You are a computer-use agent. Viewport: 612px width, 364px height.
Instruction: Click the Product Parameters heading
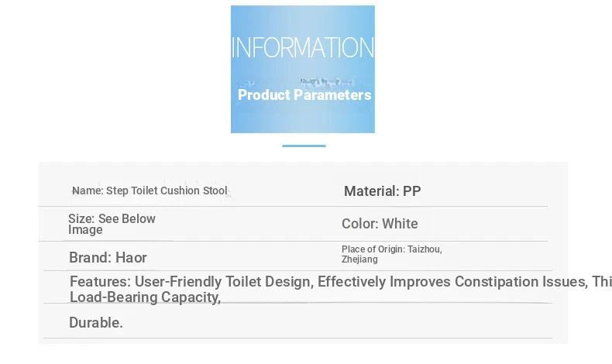point(304,94)
